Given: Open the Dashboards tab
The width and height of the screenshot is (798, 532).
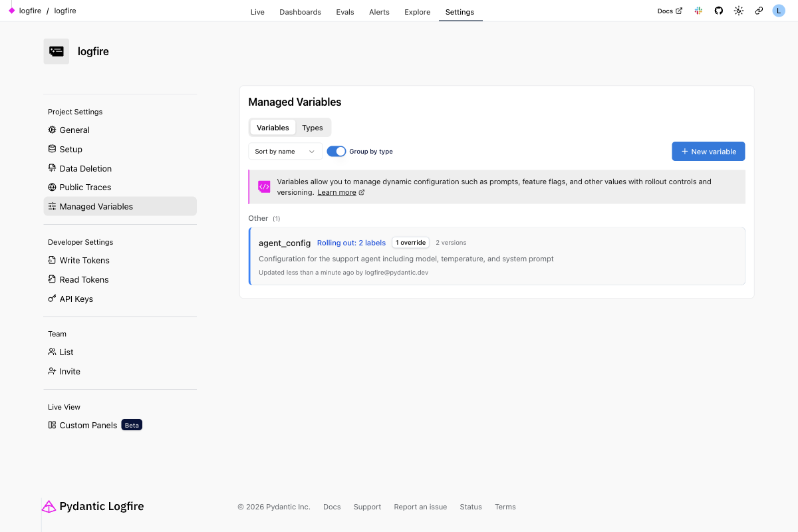Looking at the screenshot, I should point(300,12).
